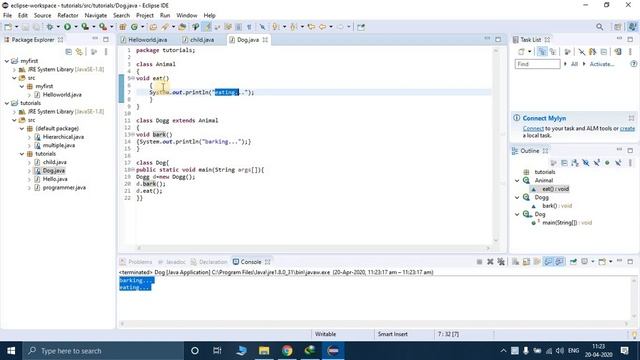Click the create local task link
This screenshot has width=640, height=360.
click(x=627, y=129)
